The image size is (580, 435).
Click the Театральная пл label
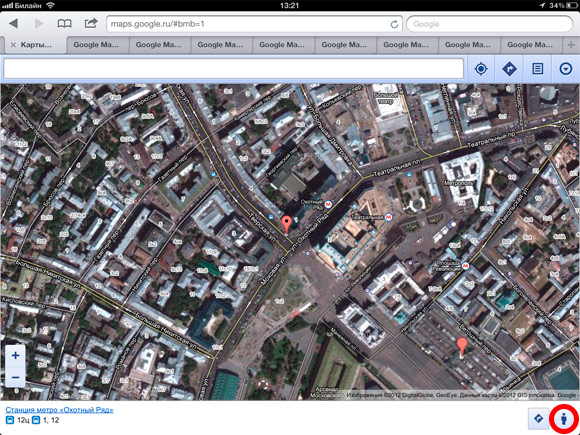coord(397,168)
